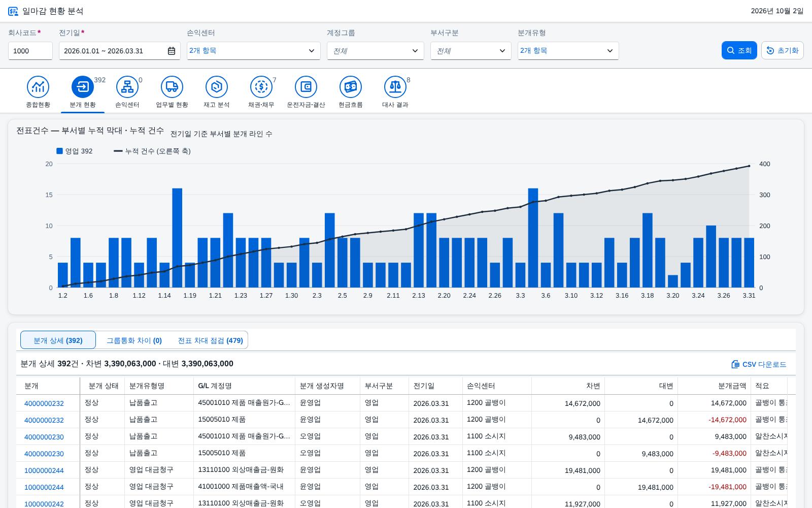Screen dimensions: 812x508
Task: Select the 분개 현황 icon
Action: (x=83, y=87)
